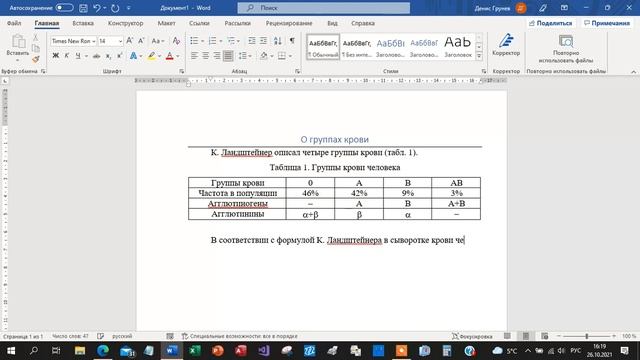Screen dimensions: 640x360
Task: Click the Корректор editor button
Action: (506, 45)
